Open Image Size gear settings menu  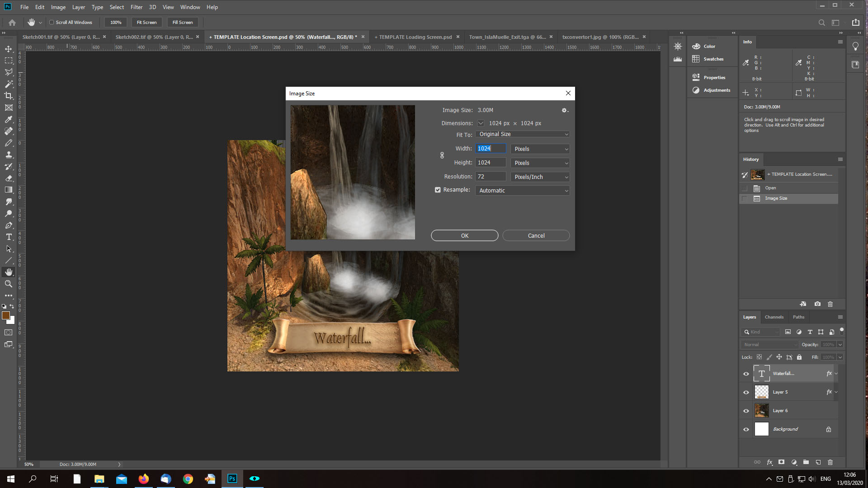tap(564, 110)
